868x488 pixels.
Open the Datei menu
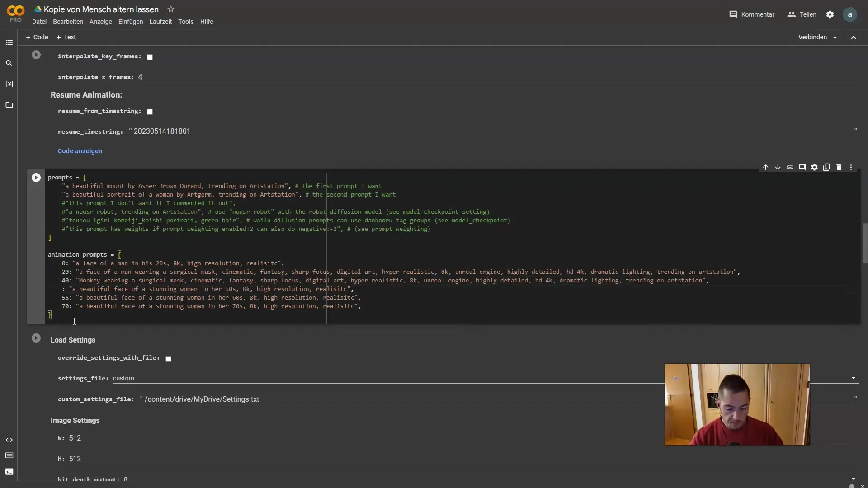click(39, 22)
